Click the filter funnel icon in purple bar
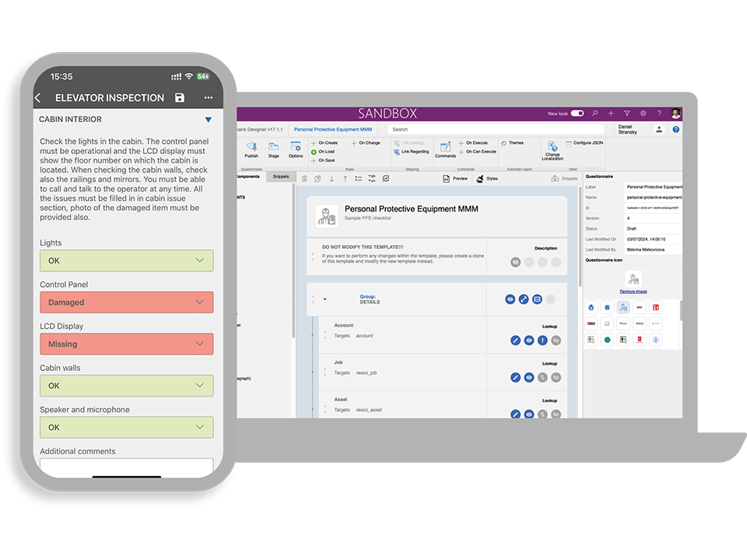 click(627, 114)
